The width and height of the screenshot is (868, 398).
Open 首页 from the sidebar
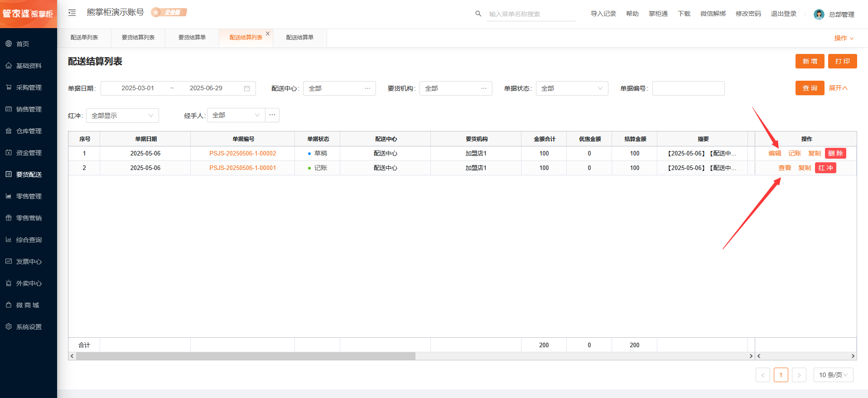(23, 44)
